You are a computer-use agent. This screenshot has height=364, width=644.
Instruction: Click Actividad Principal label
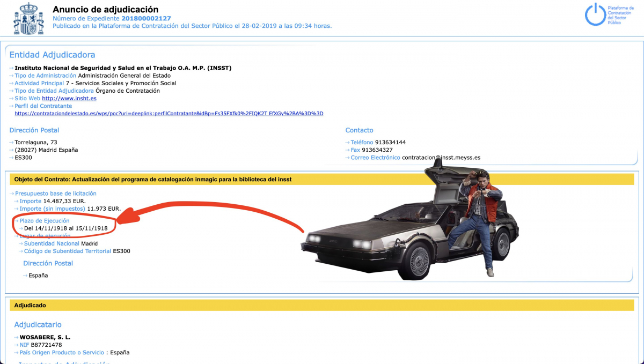click(x=39, y=83)
